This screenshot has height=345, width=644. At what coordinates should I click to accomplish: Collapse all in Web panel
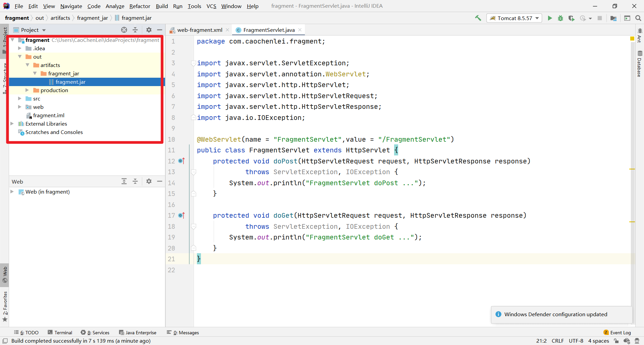coord(135,181)
